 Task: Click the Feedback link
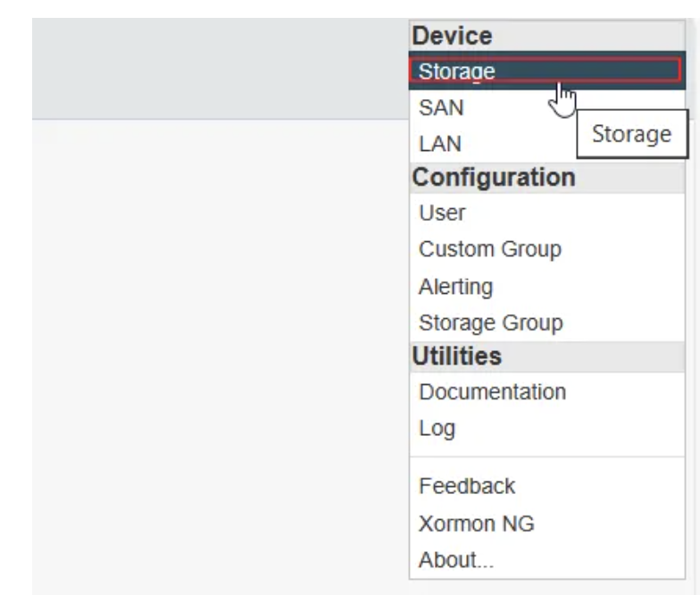(546, 486)
